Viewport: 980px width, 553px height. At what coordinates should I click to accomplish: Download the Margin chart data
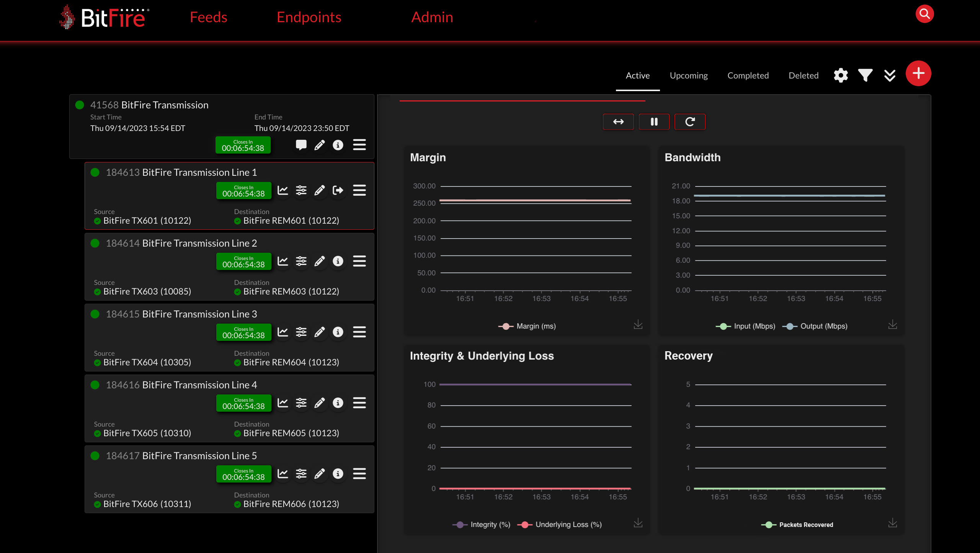pyautogui.click(x=638, y=324)
